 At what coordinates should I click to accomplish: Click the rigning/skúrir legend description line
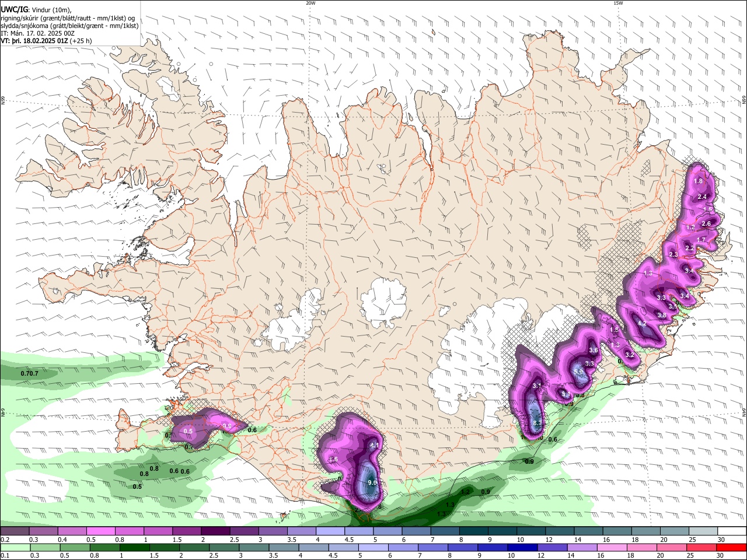68,18
